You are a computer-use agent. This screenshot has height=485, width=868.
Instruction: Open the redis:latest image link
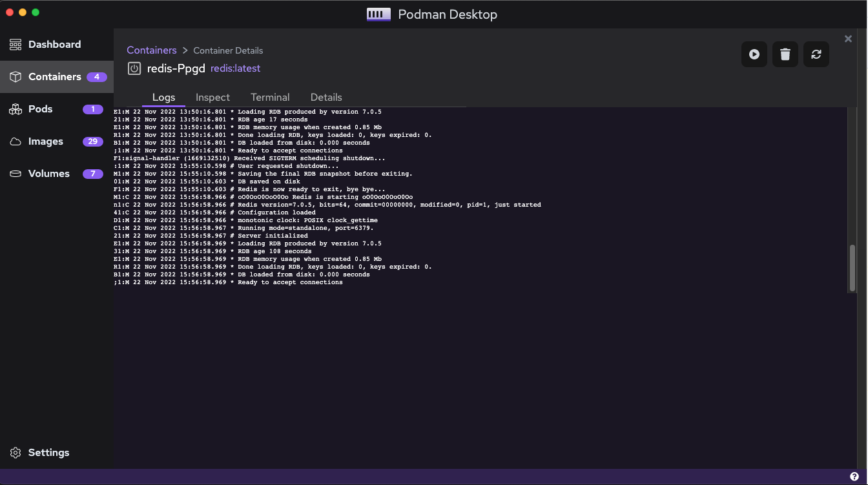[x=235, y=68]
